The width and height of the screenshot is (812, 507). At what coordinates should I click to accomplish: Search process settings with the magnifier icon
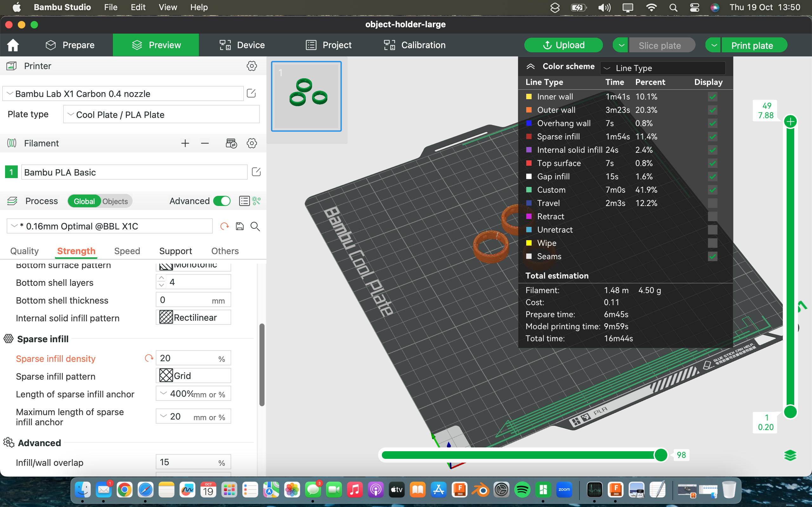255,226
